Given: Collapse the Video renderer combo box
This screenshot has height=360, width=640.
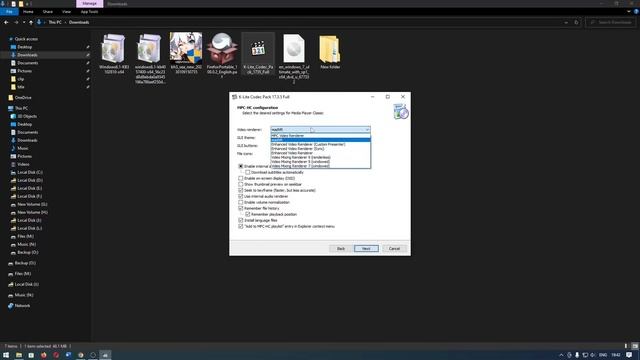Looking at the screenshot, I should (367, 129).
